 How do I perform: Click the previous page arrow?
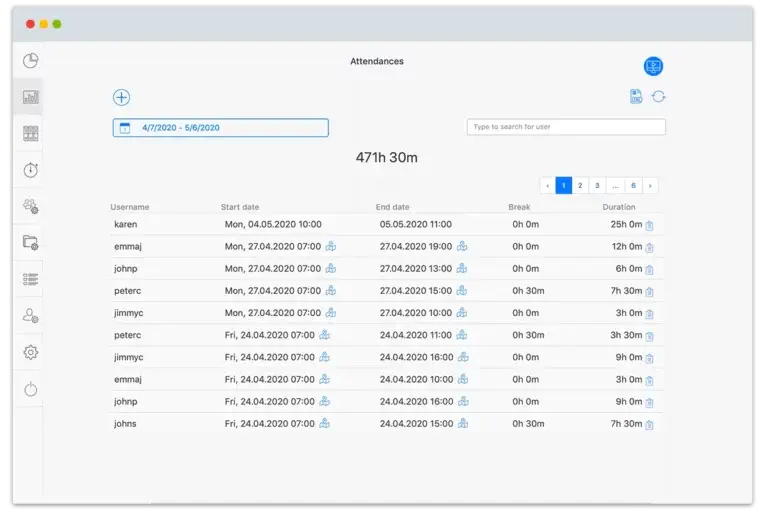[x=548, y=186]
